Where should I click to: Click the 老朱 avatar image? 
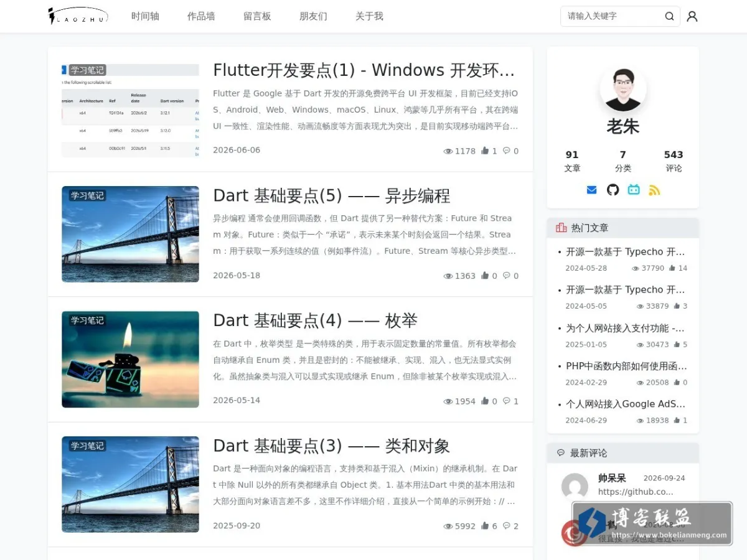pos(622,88)
